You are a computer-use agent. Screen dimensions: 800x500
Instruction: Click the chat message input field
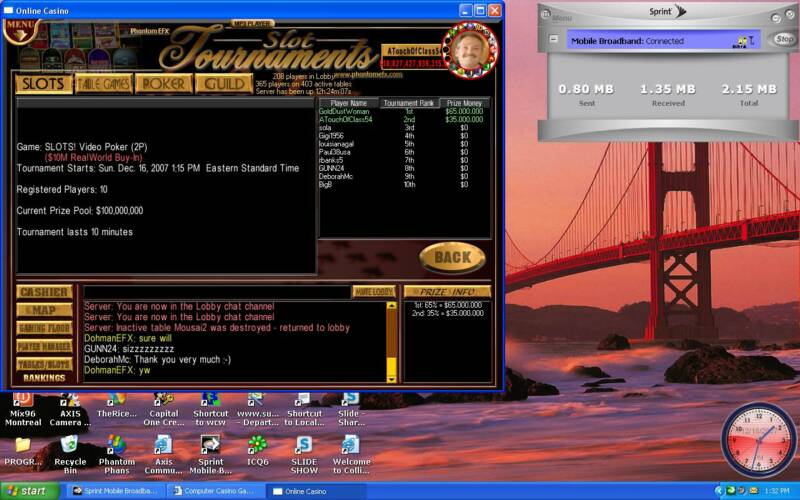(x=217, y=292)
